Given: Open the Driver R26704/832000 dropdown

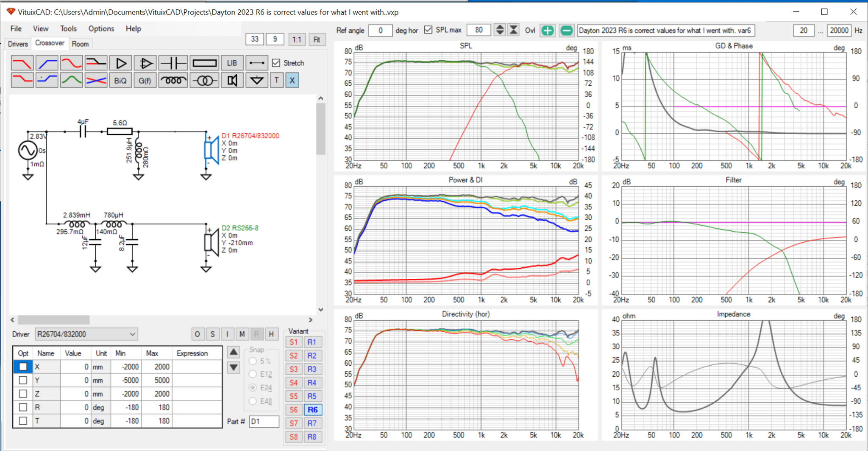Looking at the screenshot, I should click(x=86, y=334).
